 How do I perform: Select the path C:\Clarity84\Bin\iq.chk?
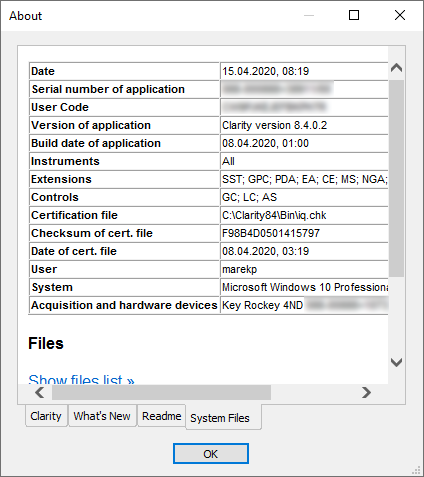point(274,215)
